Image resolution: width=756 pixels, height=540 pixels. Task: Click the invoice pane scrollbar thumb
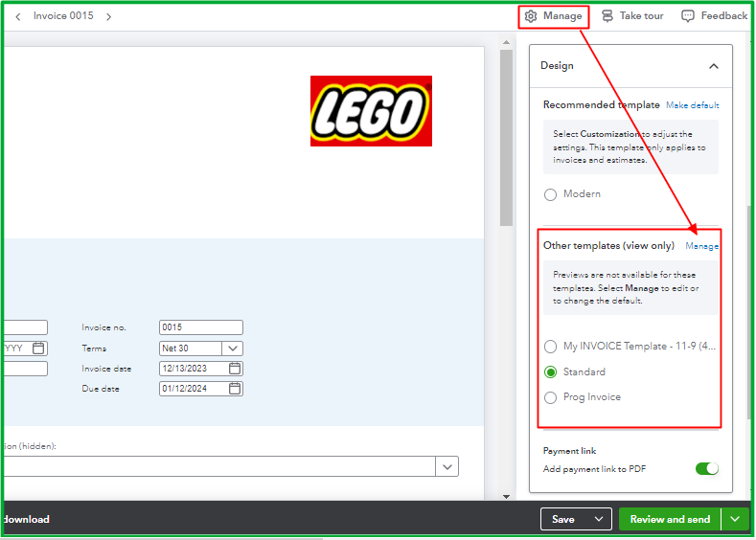click(x=506, y=137)
